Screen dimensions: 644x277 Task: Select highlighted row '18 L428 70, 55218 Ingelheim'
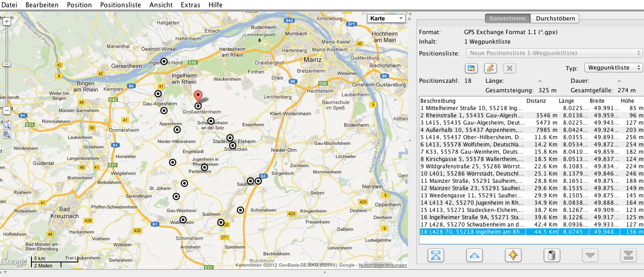tap(532, 232)
